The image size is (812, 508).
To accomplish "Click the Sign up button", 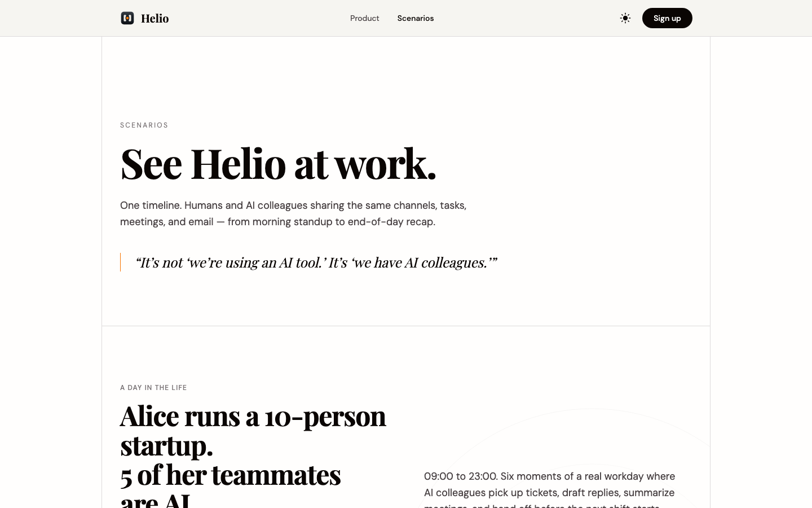I will [x=667, y=18].
